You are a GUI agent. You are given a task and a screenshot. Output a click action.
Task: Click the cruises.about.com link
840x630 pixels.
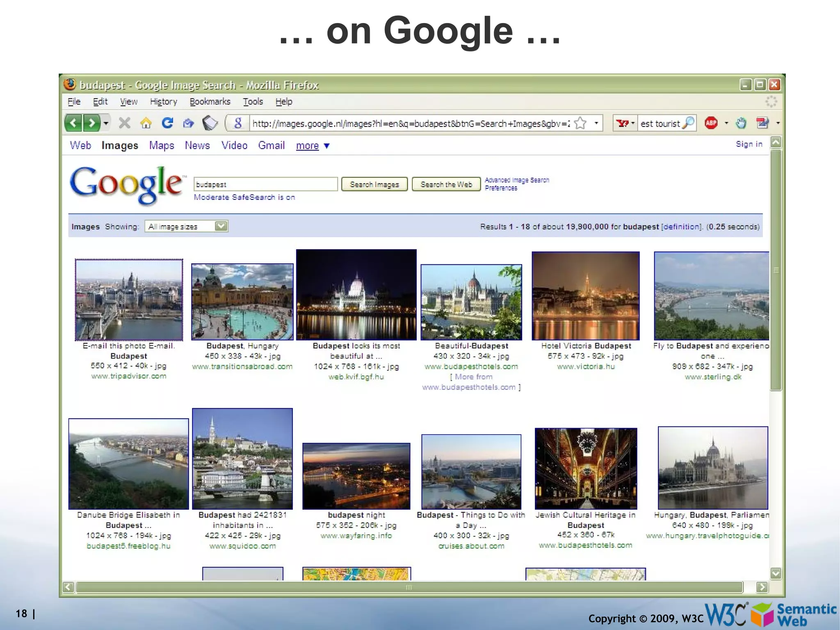tap(471, 546)
